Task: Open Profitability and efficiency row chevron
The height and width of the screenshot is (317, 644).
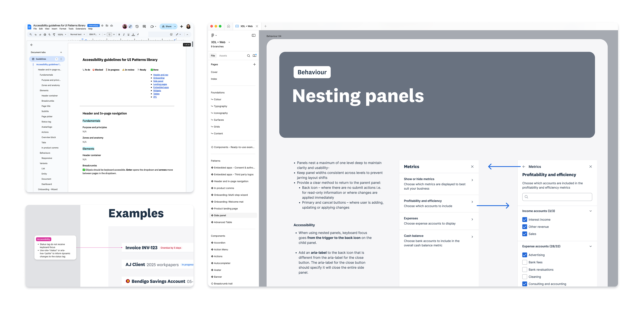Action: click(x=472, y=202)
